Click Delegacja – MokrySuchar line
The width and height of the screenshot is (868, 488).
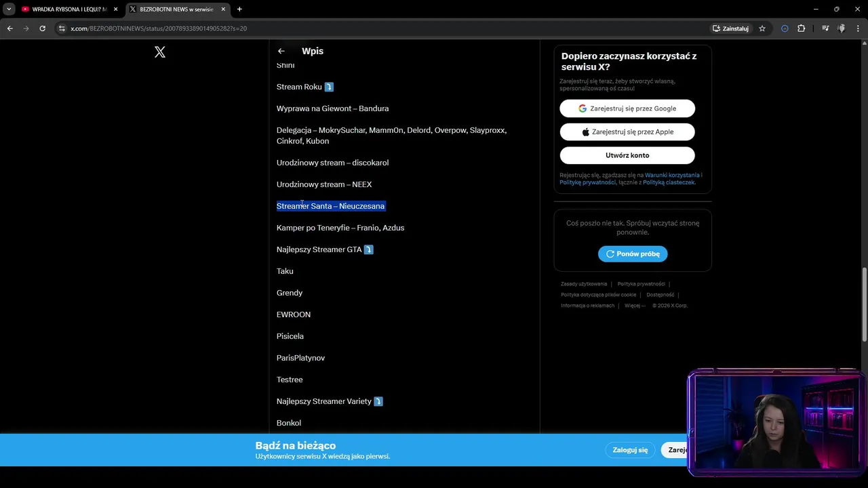point(391,136)
